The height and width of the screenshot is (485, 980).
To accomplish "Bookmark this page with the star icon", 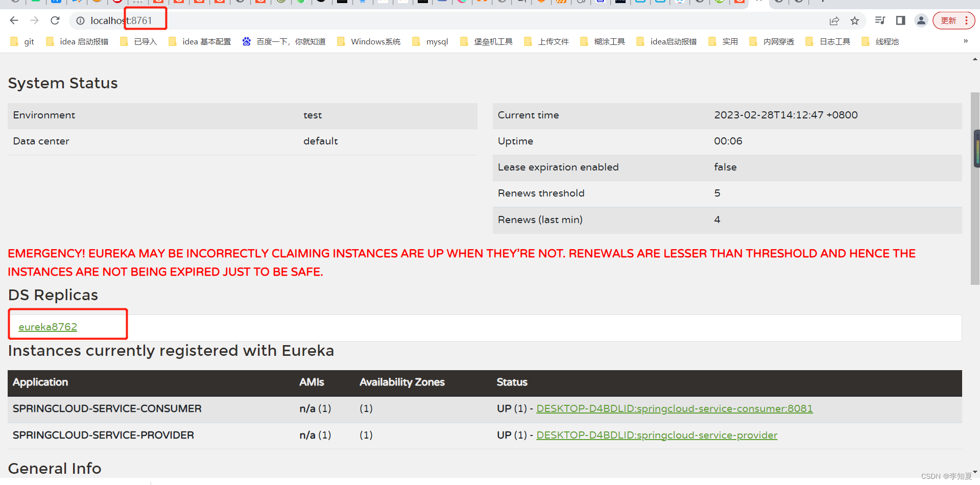I will coord(854,20).
